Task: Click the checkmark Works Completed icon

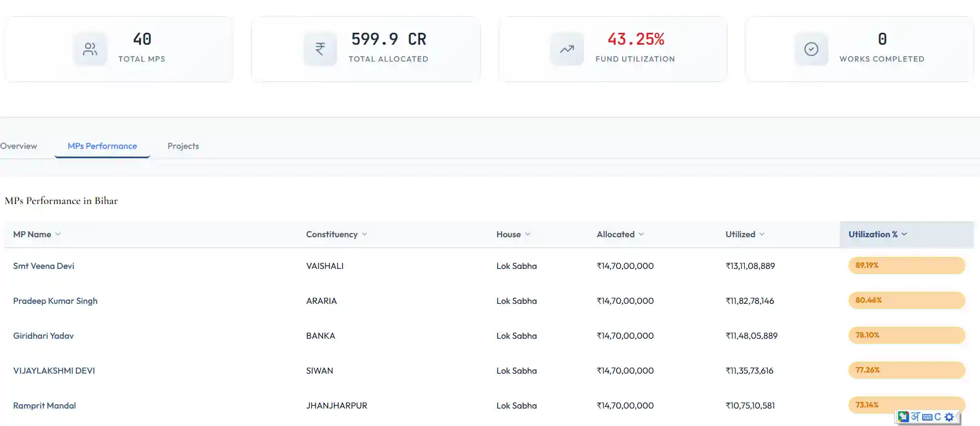Action: coord(811,49)
